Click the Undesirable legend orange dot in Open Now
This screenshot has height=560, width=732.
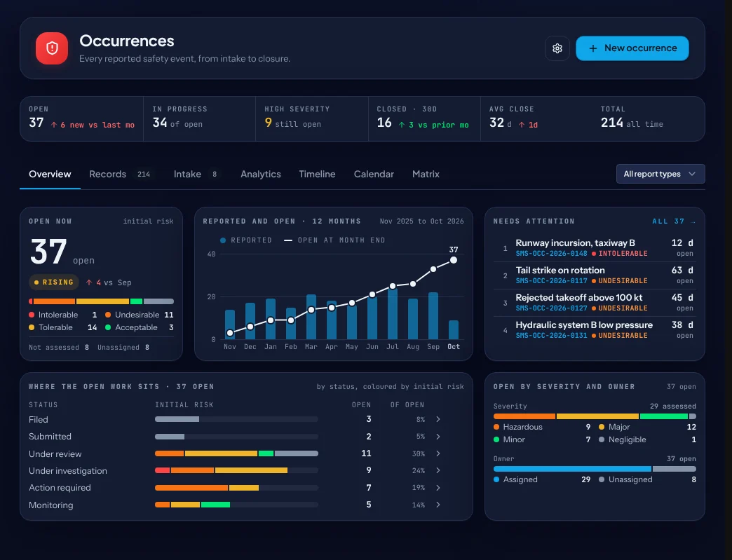click(x=108, y=315)
